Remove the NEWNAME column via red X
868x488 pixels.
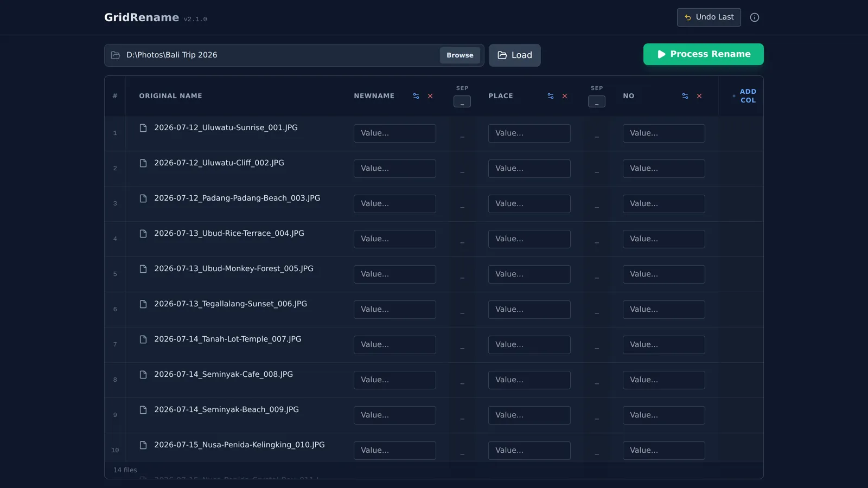(x=430, y=96)
